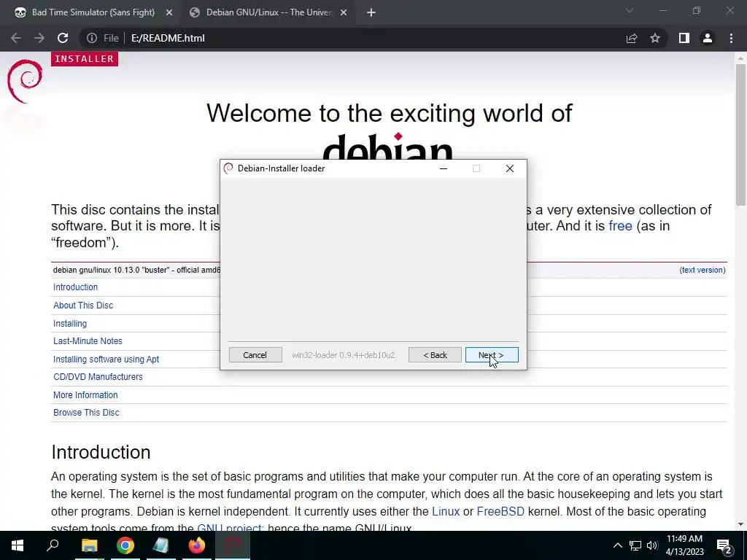747x560 pixels.
Task: Open the tab search chevron
Action: click(x=630, y=10)
